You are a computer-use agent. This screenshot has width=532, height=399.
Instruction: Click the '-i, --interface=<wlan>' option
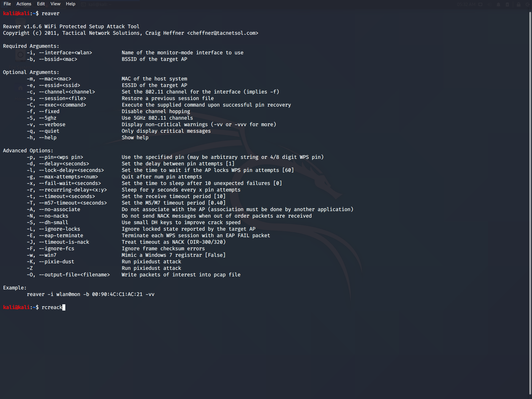click(59, 53)
